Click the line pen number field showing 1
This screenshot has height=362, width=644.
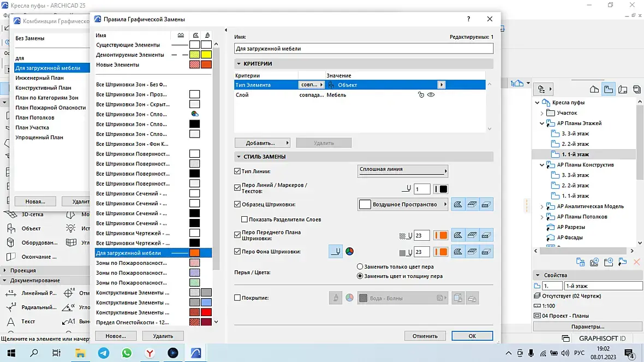coord(422,189)
